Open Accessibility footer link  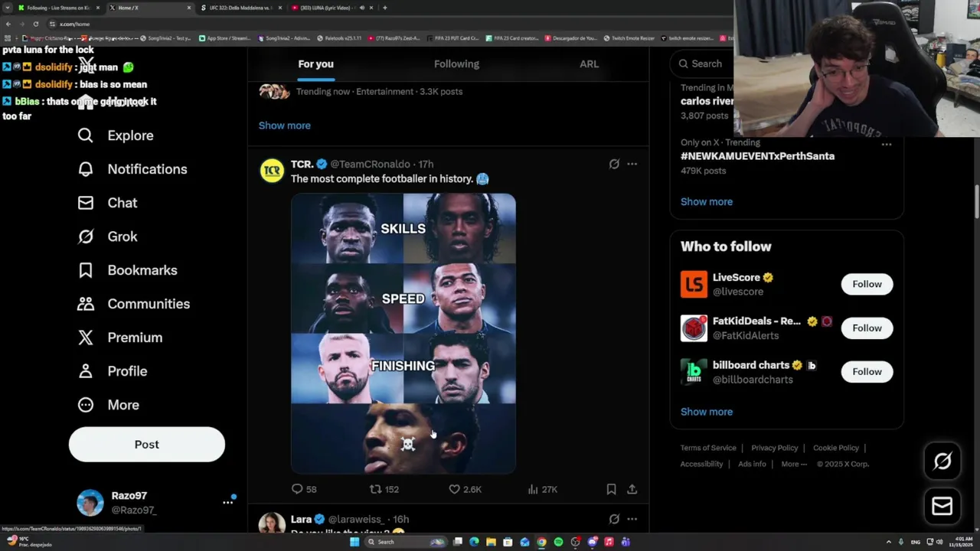[701, 464]
